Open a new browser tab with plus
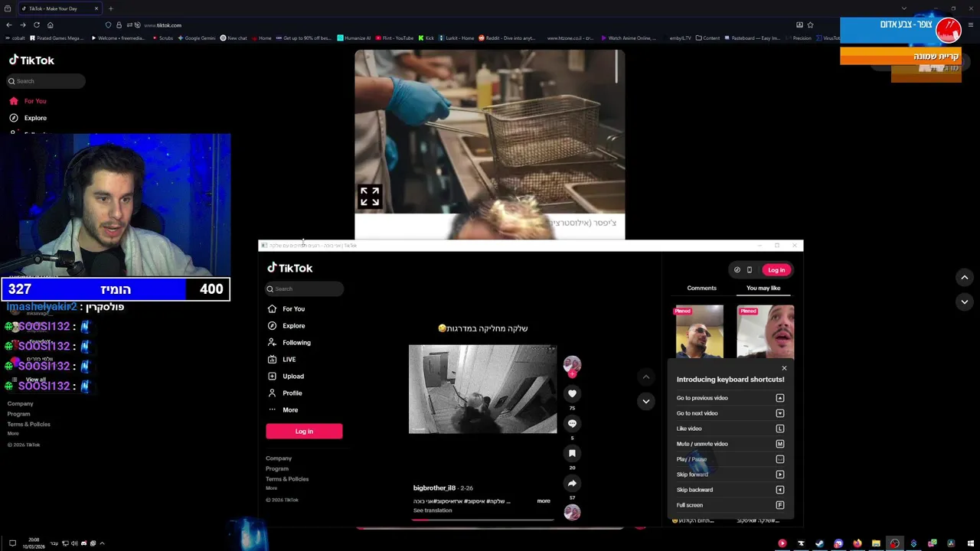Image resolution: width=980 pixels, height=551 pixels. (110, 8)
